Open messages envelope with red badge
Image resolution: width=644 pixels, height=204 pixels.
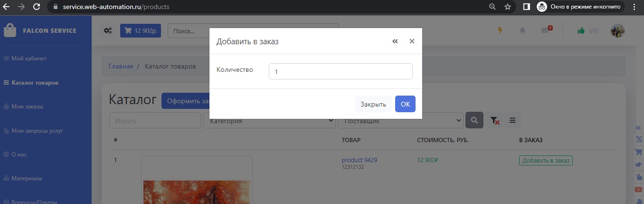(545, 30)
